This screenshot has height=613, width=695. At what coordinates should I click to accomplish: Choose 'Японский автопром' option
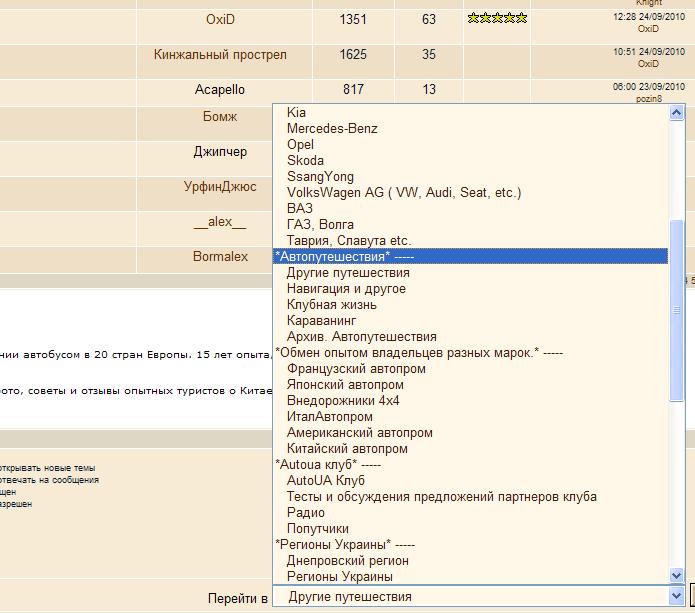pyautogui.click(x=345, y=385)
